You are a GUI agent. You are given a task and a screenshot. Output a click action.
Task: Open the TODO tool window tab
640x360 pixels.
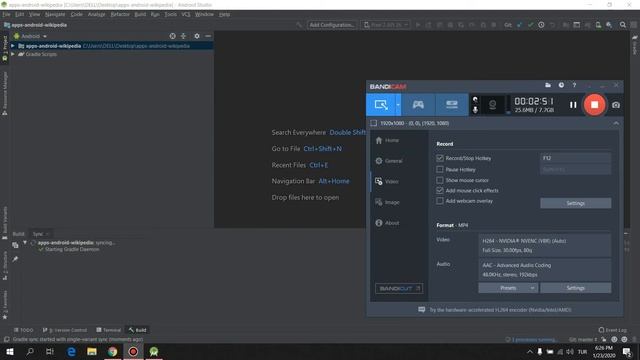pos(24,330)
